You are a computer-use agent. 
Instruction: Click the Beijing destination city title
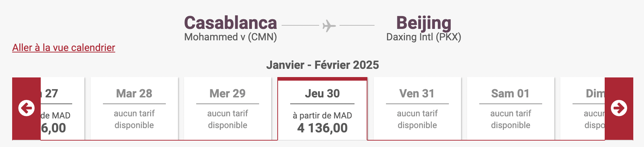click(x=423, y=23)
